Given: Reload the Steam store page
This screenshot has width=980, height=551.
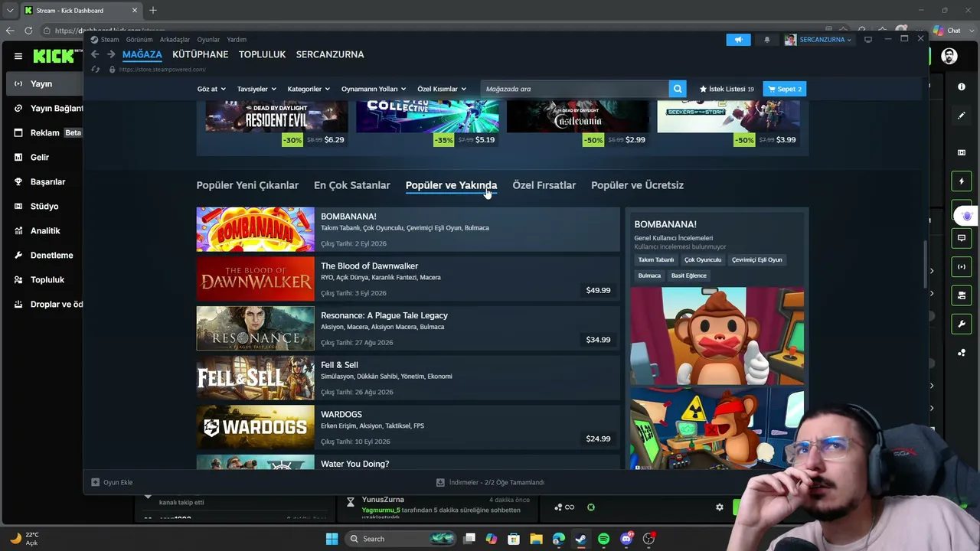Looking at the screenshot, I should pos(95,70).
